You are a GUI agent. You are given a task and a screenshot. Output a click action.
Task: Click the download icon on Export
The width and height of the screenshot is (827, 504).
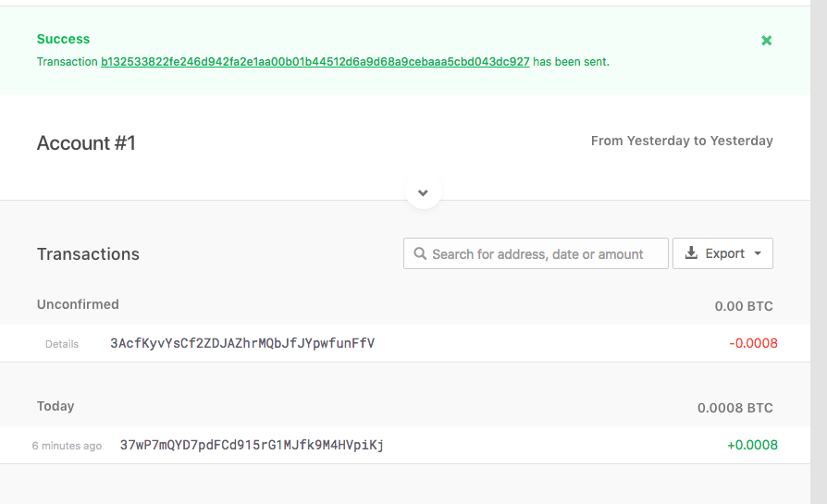[691, 253]
